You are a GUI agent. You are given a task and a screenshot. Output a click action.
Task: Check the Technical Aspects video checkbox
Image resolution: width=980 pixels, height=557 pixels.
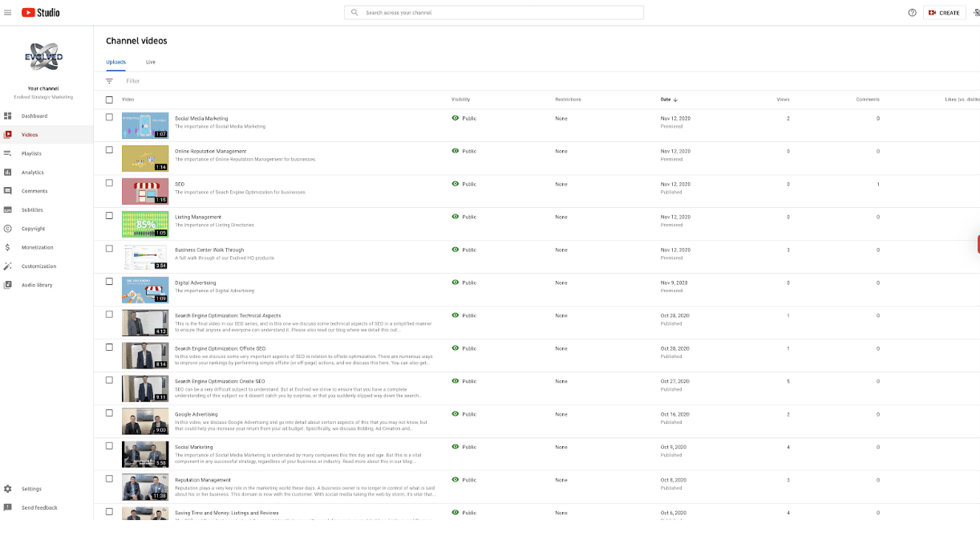pyautogui.click(x=109, y=315)
